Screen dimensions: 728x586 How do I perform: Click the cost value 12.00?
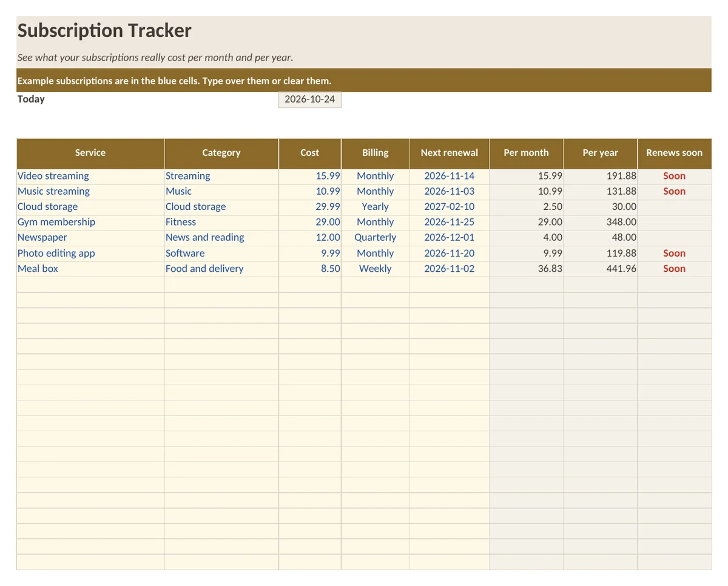tap(310, 238)
